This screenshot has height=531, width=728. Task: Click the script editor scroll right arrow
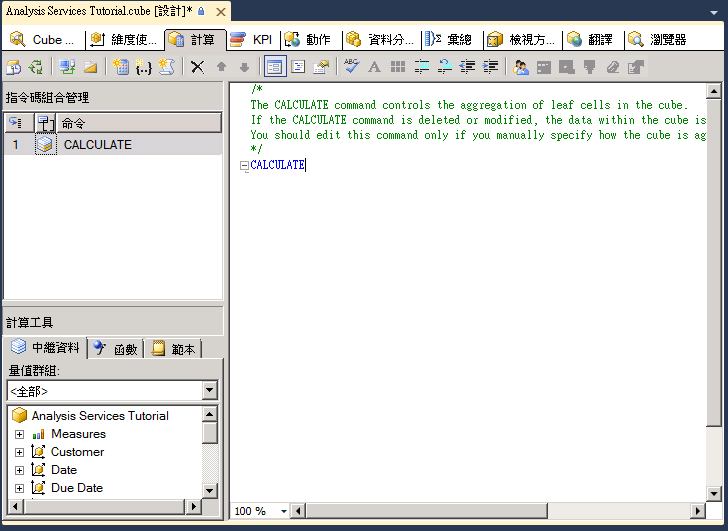point(697,512)
